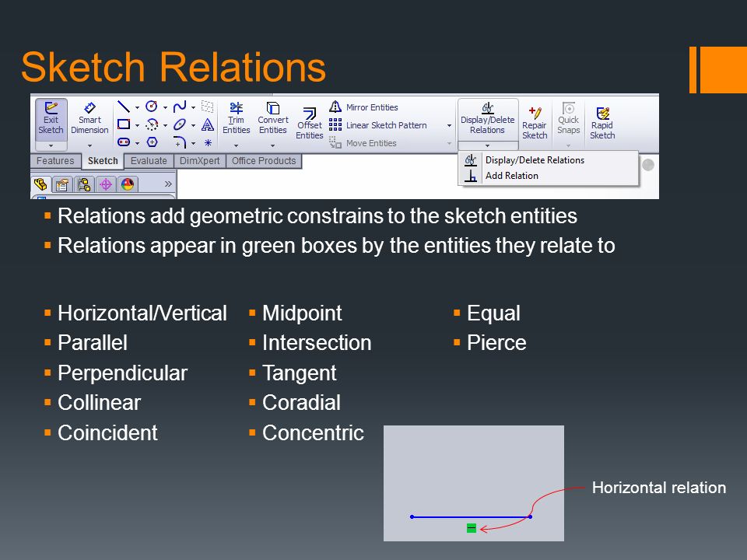Expand the Linear Sketch Pattern dropdown arrow

tap(449, 126)
